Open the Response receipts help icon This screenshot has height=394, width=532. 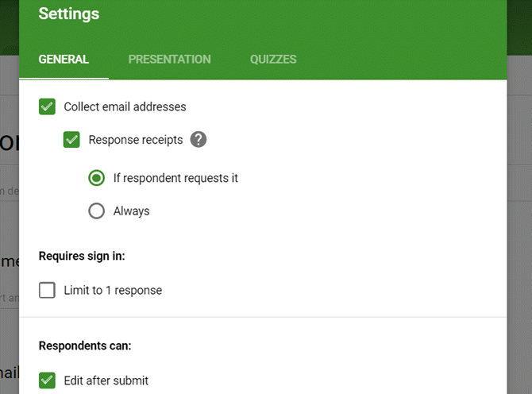pos(199,140)
